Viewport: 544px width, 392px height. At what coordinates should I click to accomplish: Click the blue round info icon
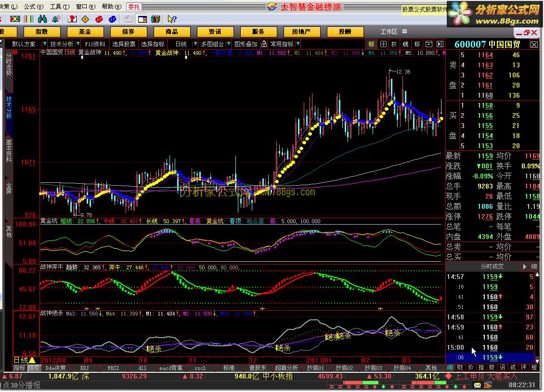pos(112,19)
